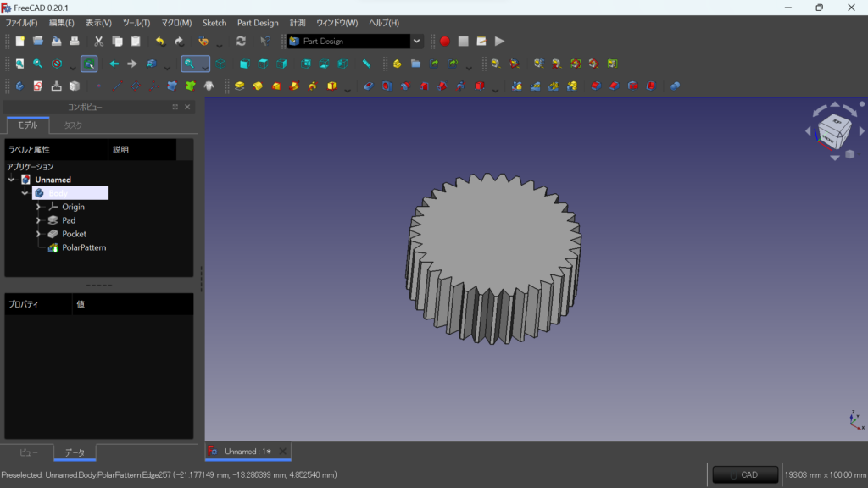The height and width of the screenshot is (488, 868).
Task: Click the CAD navigation style button
Action: pyautogui.click(x=745, y=474)
